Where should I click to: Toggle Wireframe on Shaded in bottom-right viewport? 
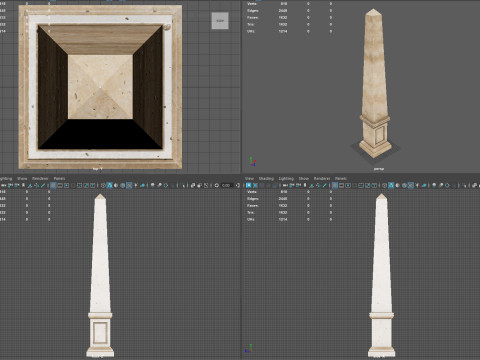tap(404, 185)
